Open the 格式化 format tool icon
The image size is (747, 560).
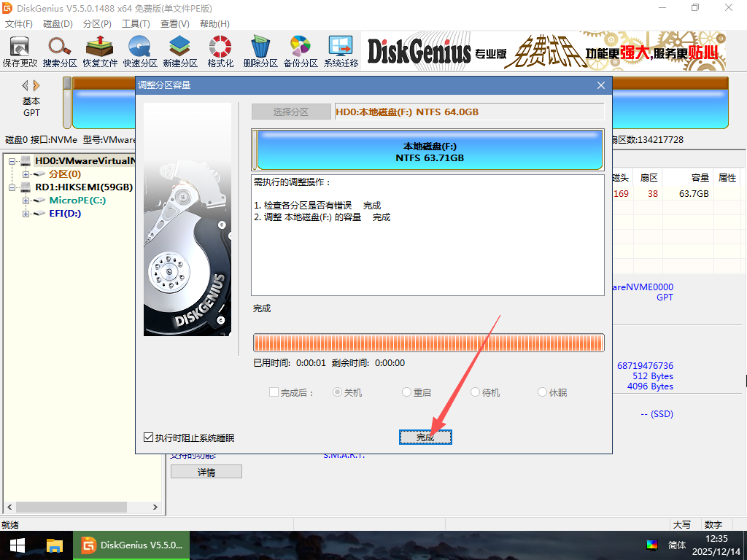[x=220, y=51]
